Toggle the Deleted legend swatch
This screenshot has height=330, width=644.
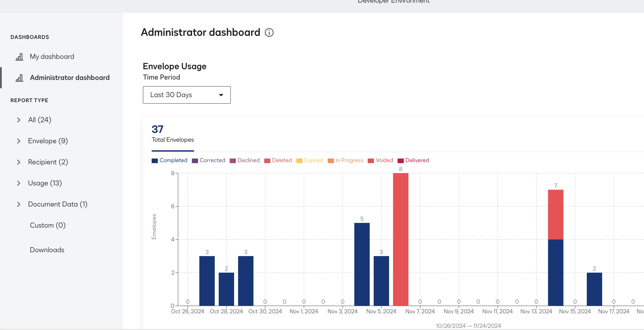pyautogui.click(x=267, y=161)
